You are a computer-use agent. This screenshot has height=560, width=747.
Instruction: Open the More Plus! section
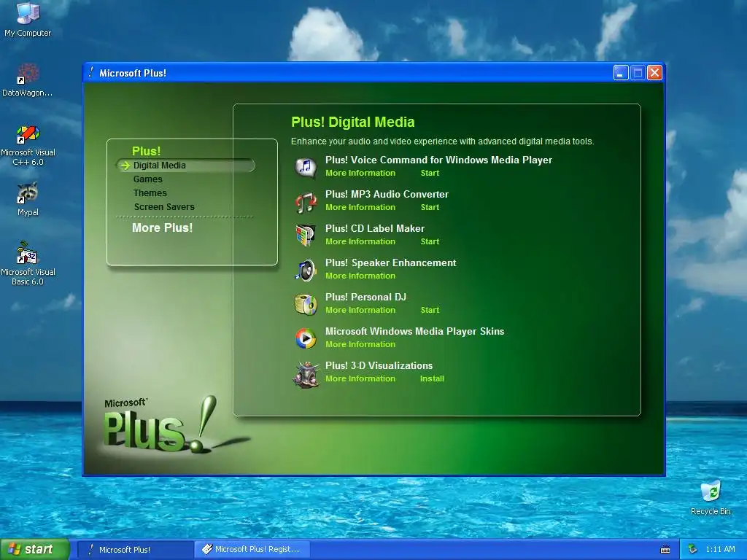(163, 227)
